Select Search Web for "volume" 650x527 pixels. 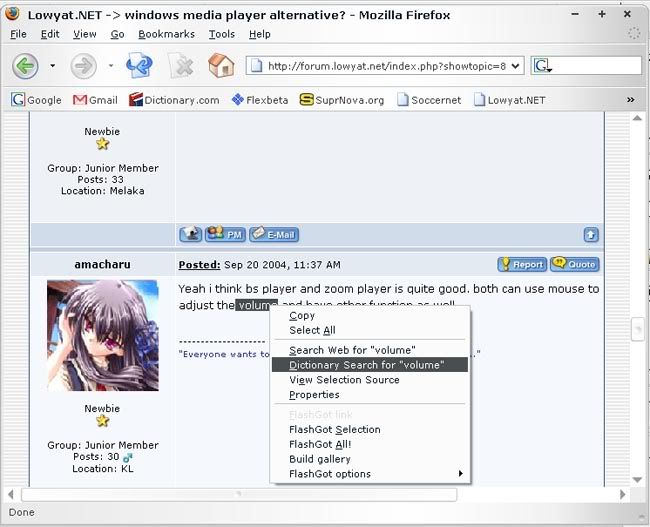pos(370,350)
